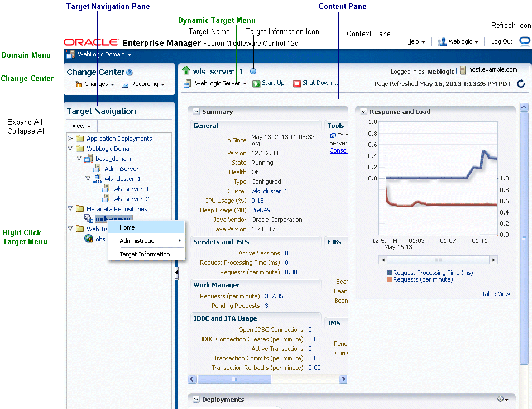The image size is (532, 409).
Task: Click the Console link under Tools
Action: click(339, 150)
